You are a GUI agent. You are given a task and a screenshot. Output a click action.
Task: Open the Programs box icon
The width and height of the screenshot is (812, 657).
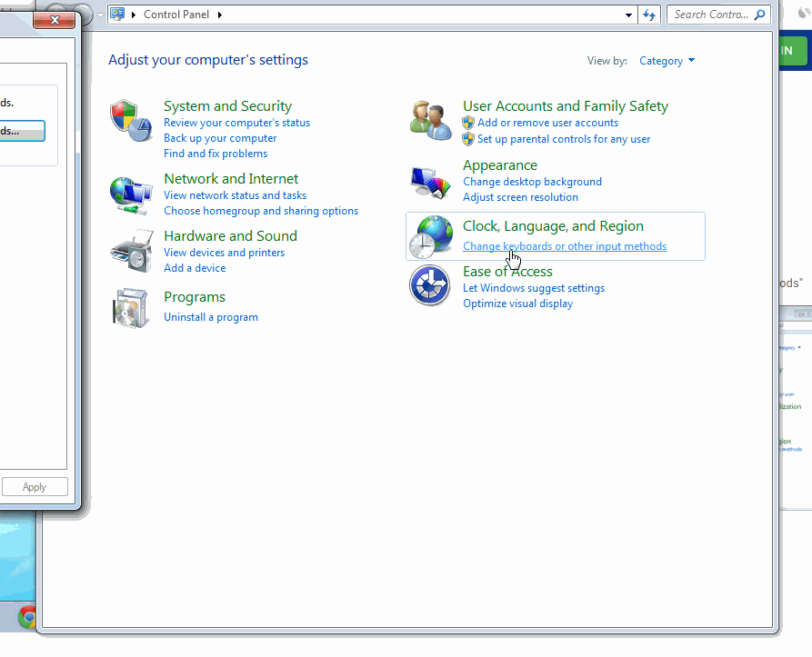coord(131,307)
